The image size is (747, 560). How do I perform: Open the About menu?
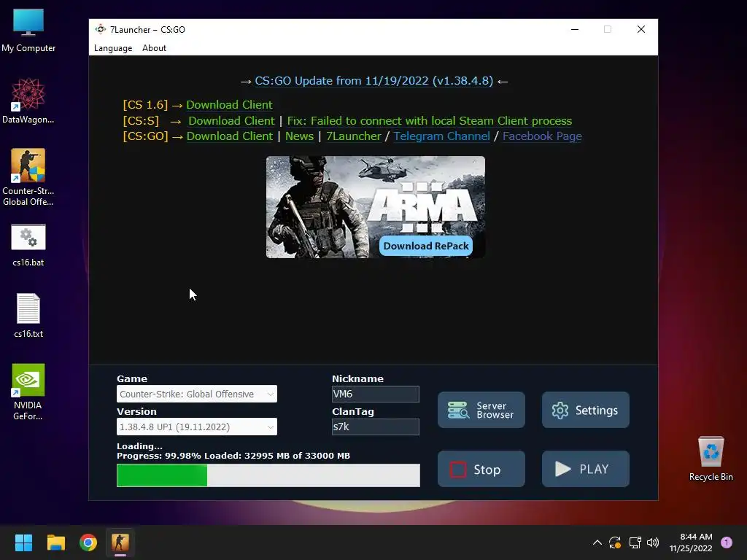[x=154, y=48]
